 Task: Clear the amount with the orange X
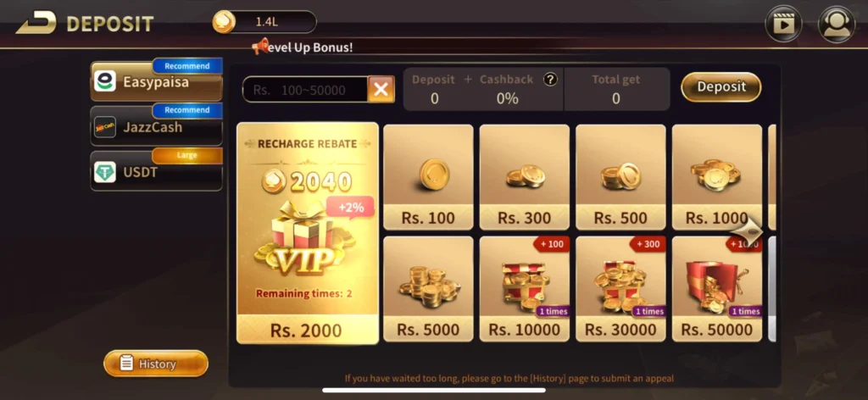[x=381, y=90]
